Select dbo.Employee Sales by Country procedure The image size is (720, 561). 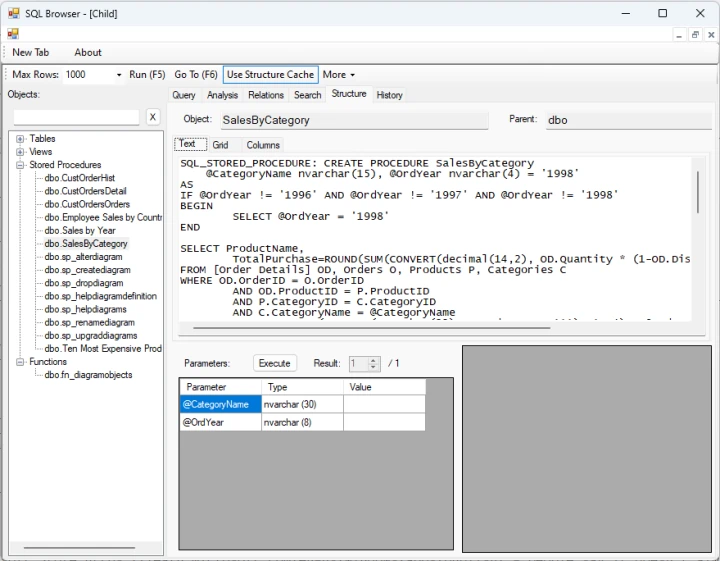(x=103, y=218)
